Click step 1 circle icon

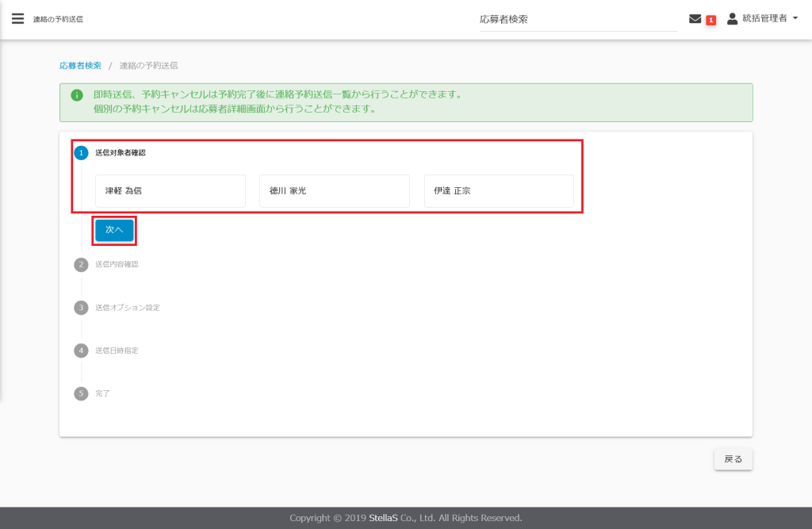[x=81, y=152]
